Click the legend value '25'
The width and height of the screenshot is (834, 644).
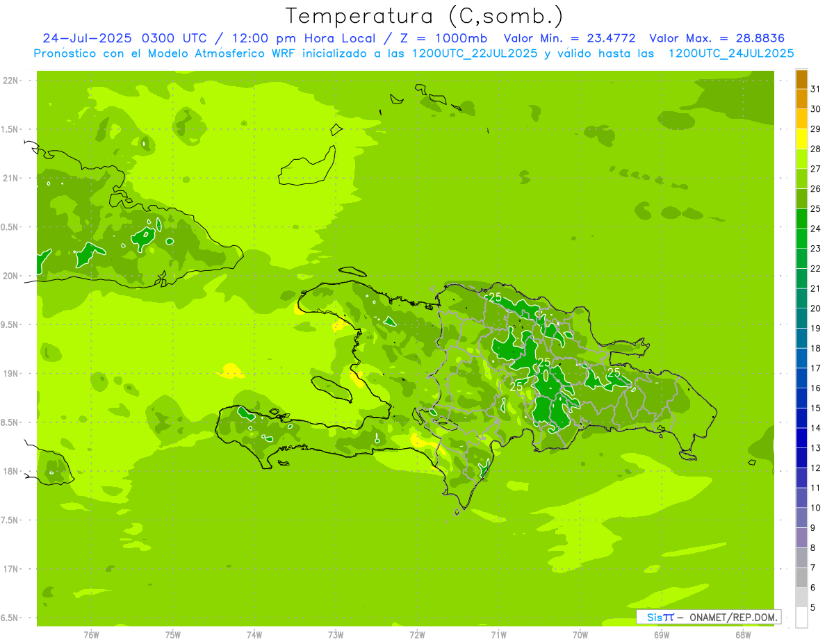tap(815, 208)
